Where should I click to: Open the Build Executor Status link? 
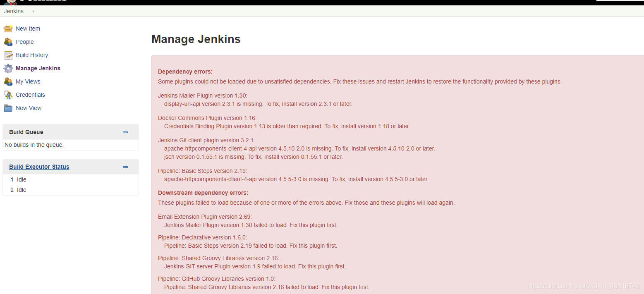pyautogui.click(x=39, y=167)
